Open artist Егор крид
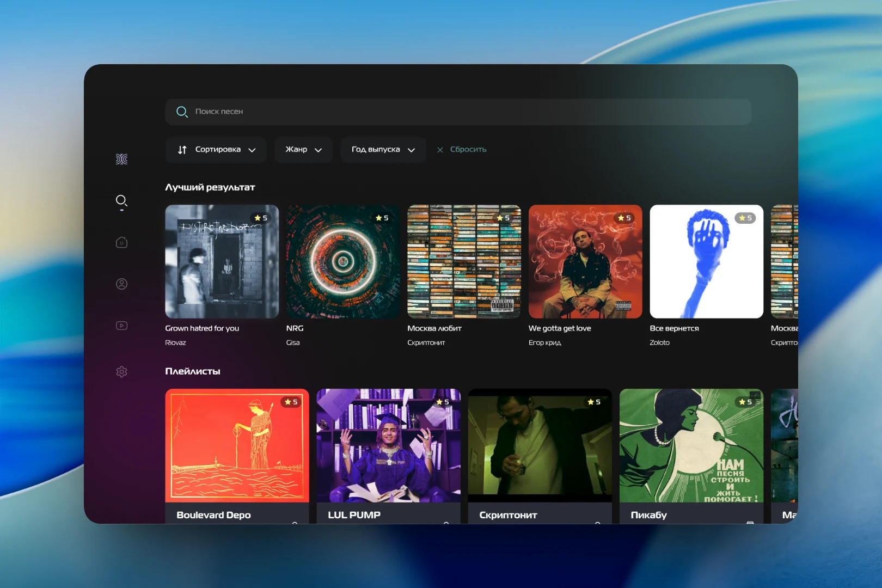Image resolution: width=882 pixels, height=588 pixels. click(x=544, y=342)
